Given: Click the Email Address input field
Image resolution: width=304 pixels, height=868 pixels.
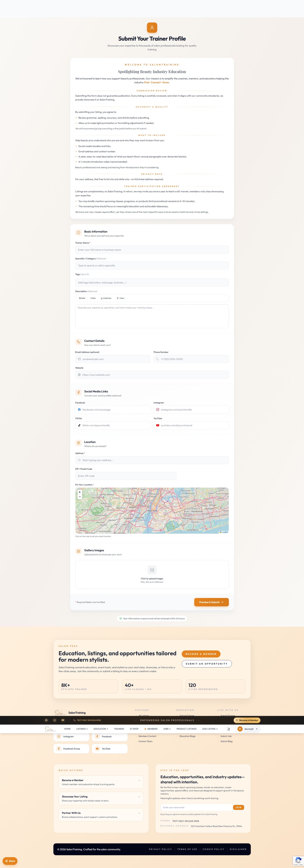Looking at the screenshot, I should pos(113,359).
